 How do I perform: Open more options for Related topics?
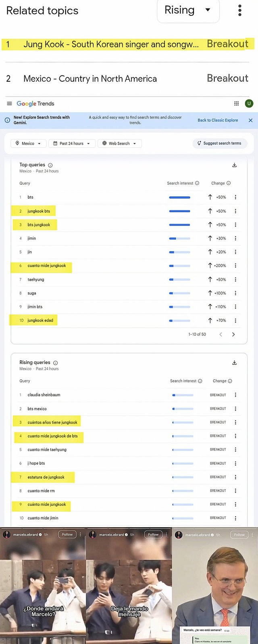pyautogui.click(x=240, y=10)
